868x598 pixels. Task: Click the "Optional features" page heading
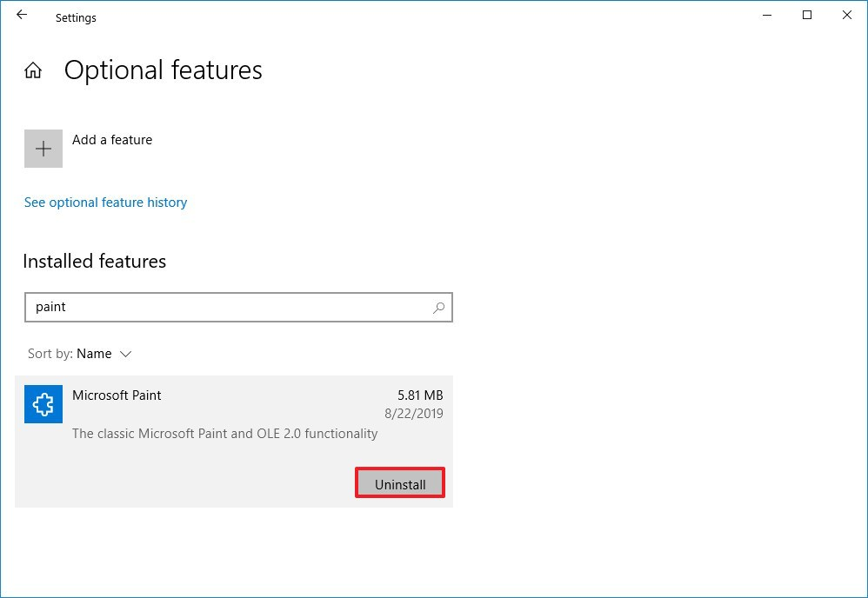pos(164,70)
